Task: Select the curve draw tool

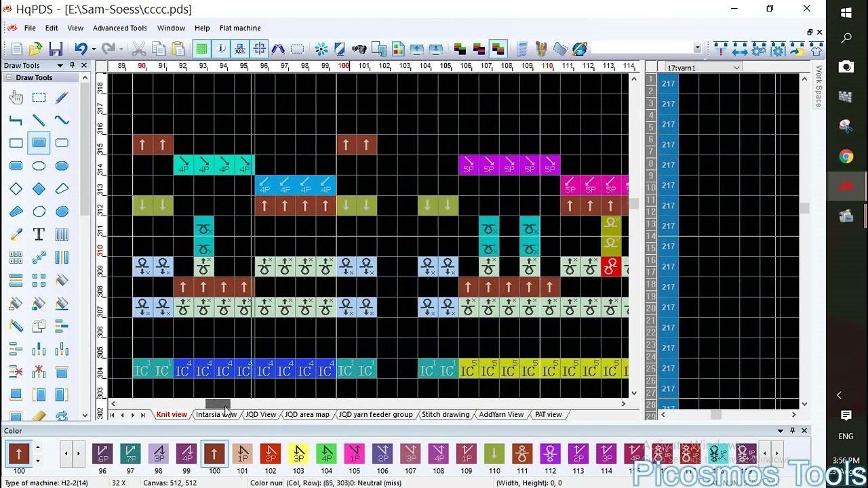Action: coord(62,121)
